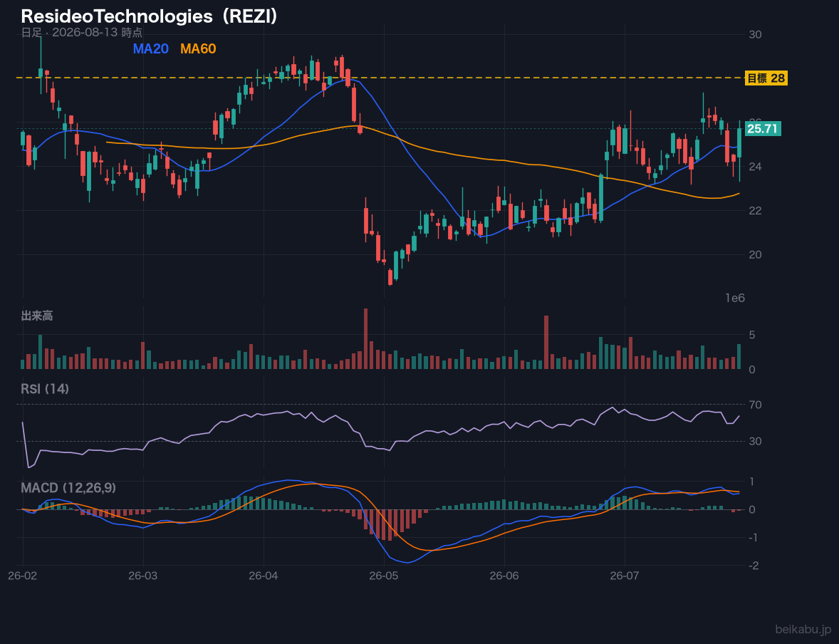The height and width of the screenshot is (644, 839).
Task: Click the ResideoTechnologies (REZI) chart title
Action: pos(150,16)
